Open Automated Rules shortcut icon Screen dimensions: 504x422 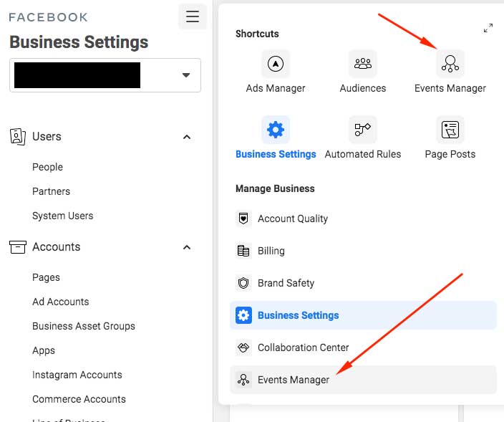coord(362,130)
